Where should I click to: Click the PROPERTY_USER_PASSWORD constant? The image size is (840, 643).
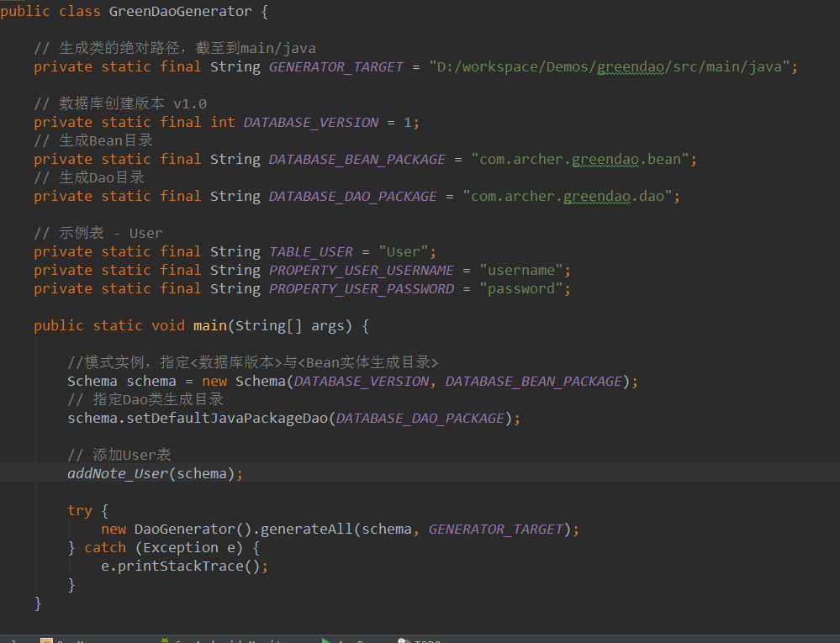click(x=361, y=289)
